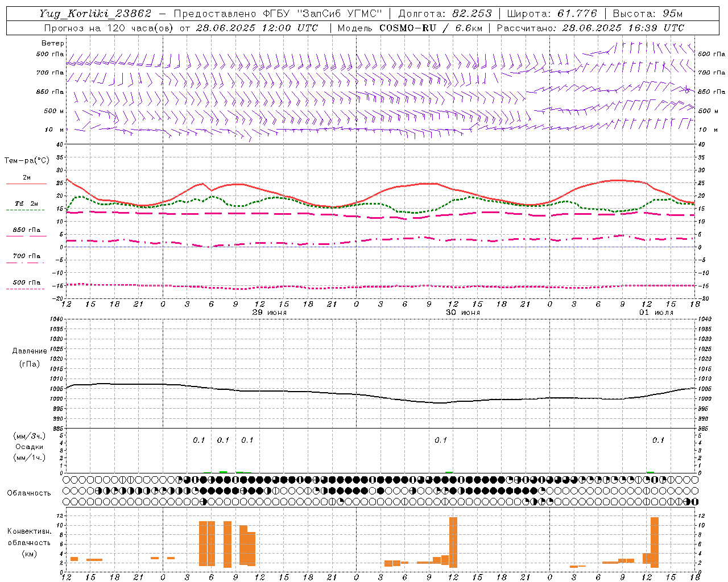The height and width of the screenshot is (582, 728).
Task: Click the 29 июня date label
Action: click(270, 313)
